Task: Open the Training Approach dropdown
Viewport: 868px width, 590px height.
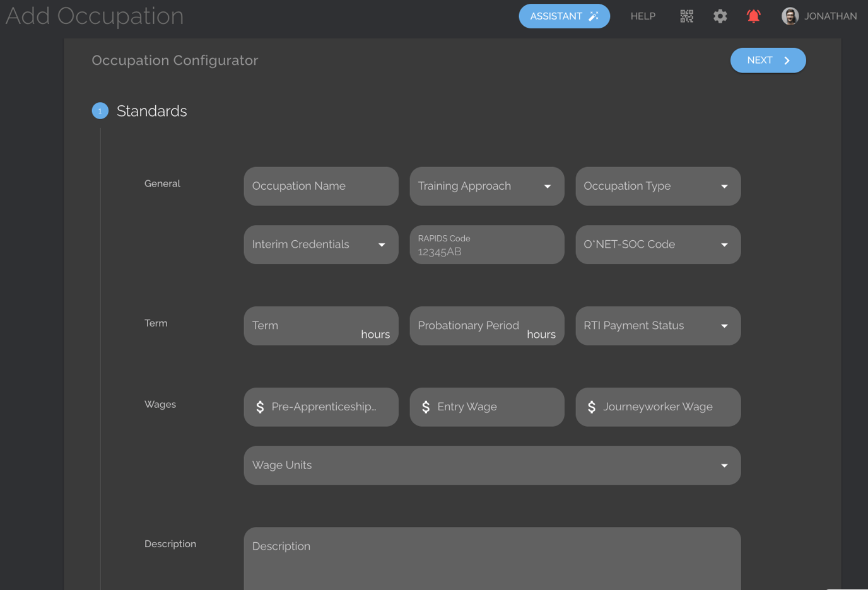Action: pos(547,186)
